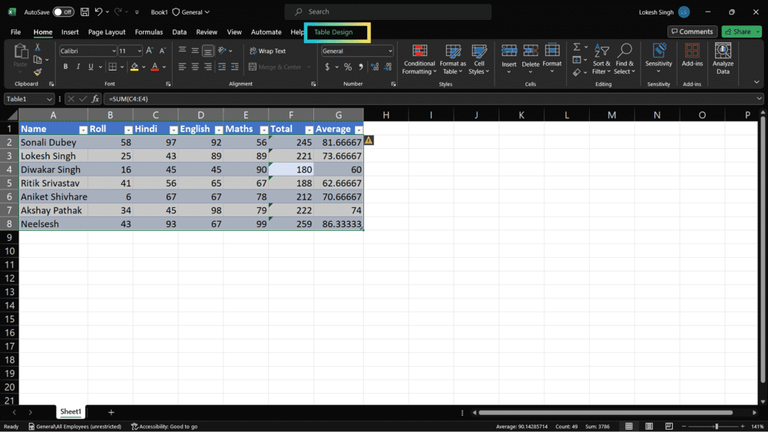The image size is (768, 432).
Task: Toggle the AutoSave switch
Action: [x=63, y=12]
